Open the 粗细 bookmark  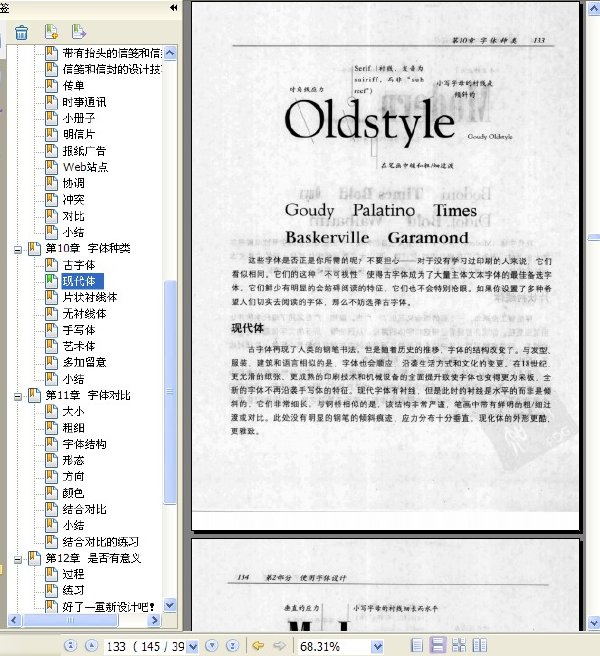[73, 428]
